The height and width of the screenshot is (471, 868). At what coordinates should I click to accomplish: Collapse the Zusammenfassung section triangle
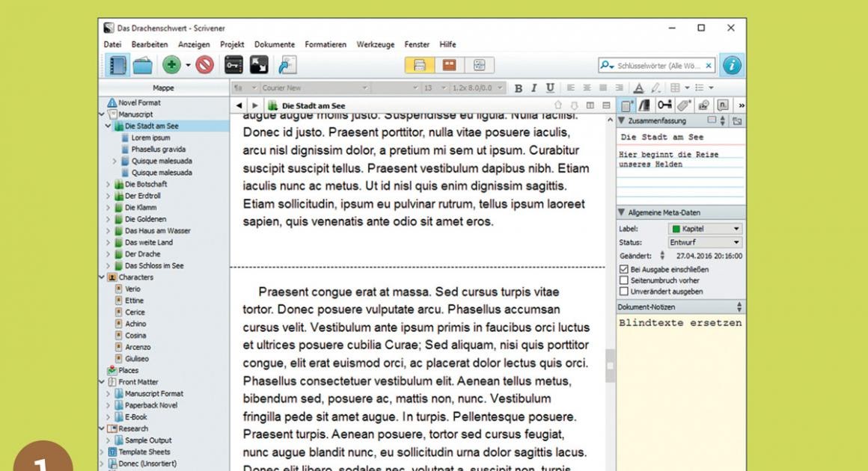(622, 120)
